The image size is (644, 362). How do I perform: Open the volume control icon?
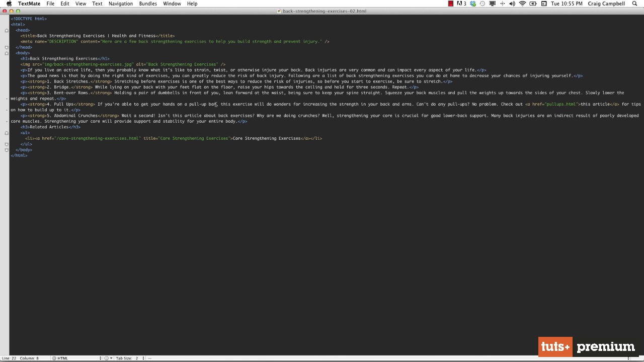(512, 4)
